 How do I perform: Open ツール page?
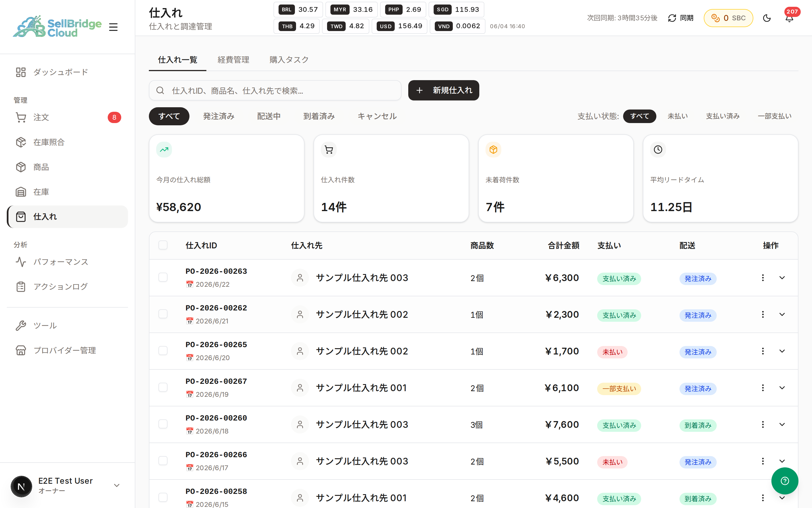67,326
